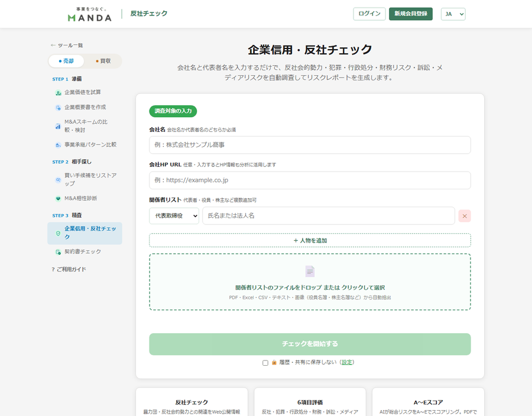Click the 企業概要書を作成 sidebar icon

58,108
